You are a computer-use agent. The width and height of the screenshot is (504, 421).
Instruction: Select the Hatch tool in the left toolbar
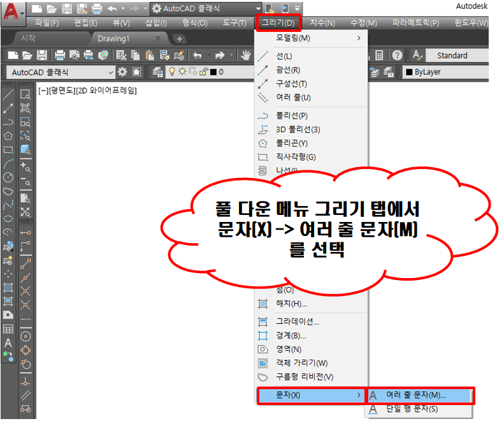[x=8, y=287]
